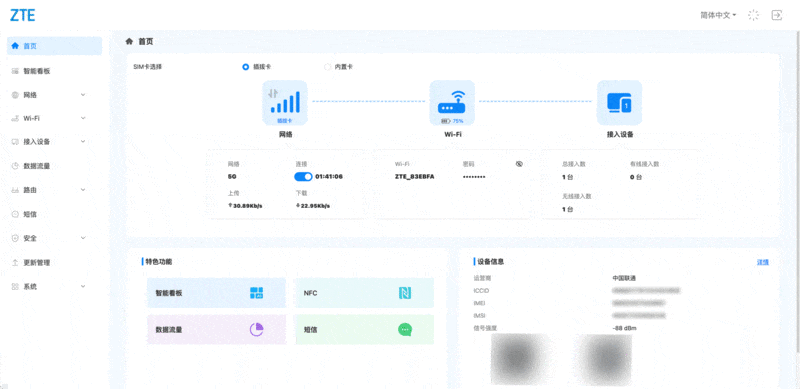Expand the Wi-Fi sidebar menu
800x389 pixels.
(83, 118)
